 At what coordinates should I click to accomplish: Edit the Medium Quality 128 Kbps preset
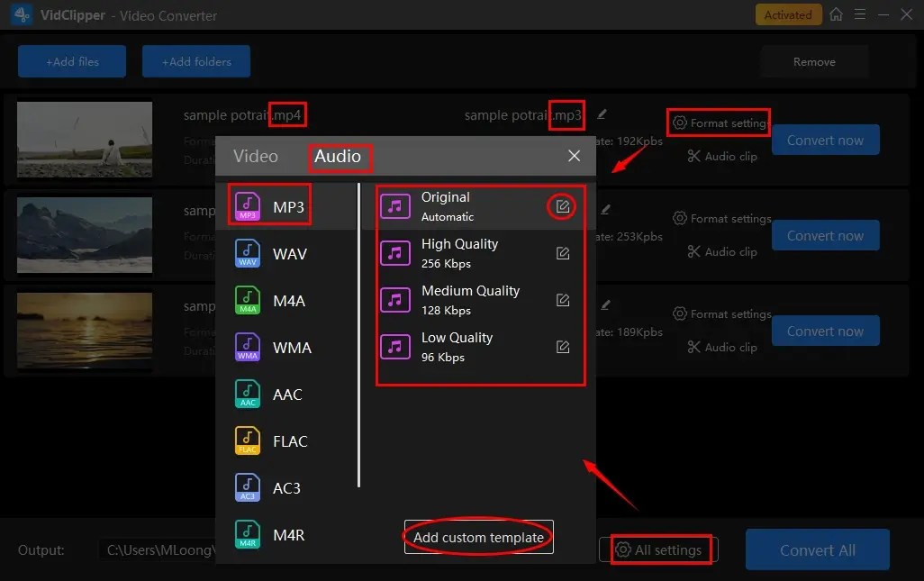click(562, 300)
